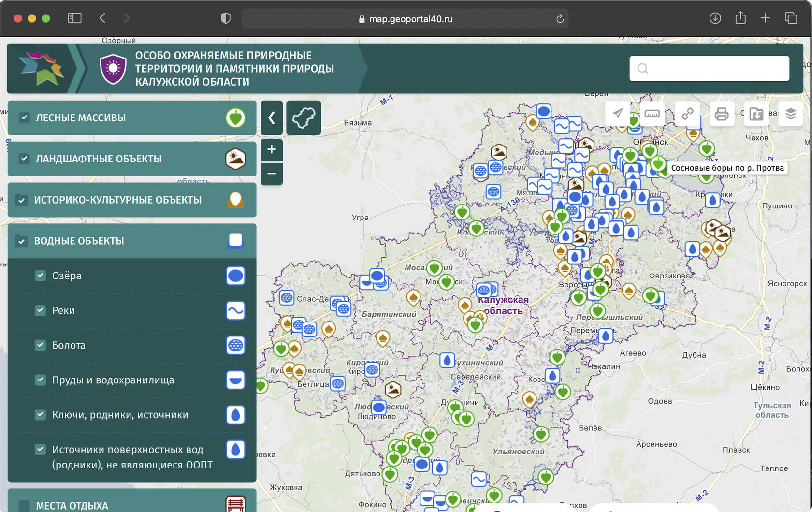Toggle Источники поверхностных вод checkbox
The height and width of the screenshot is (512, 812).
click(40, 449)
